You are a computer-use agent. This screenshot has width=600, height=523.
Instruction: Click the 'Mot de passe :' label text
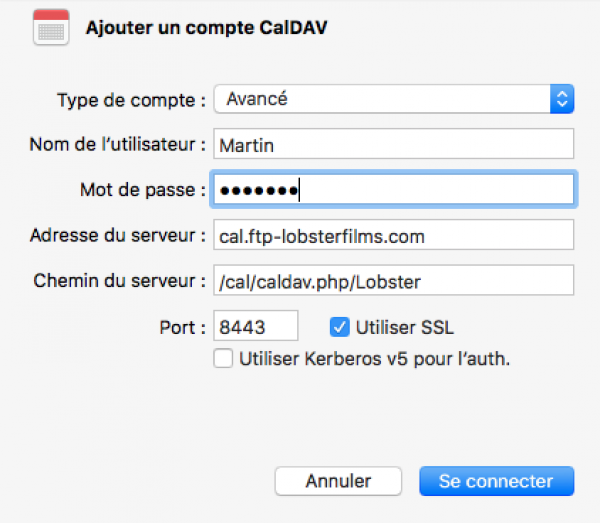point(142,190)
